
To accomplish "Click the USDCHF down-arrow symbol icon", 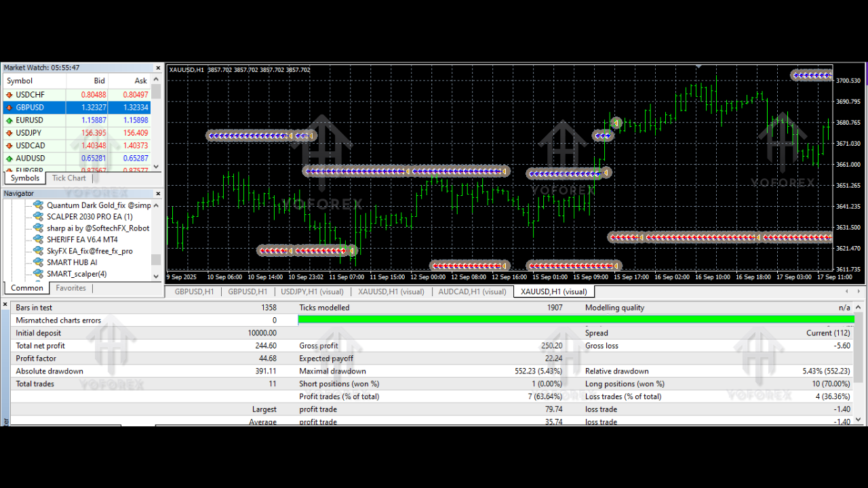I will coord(9,95).
